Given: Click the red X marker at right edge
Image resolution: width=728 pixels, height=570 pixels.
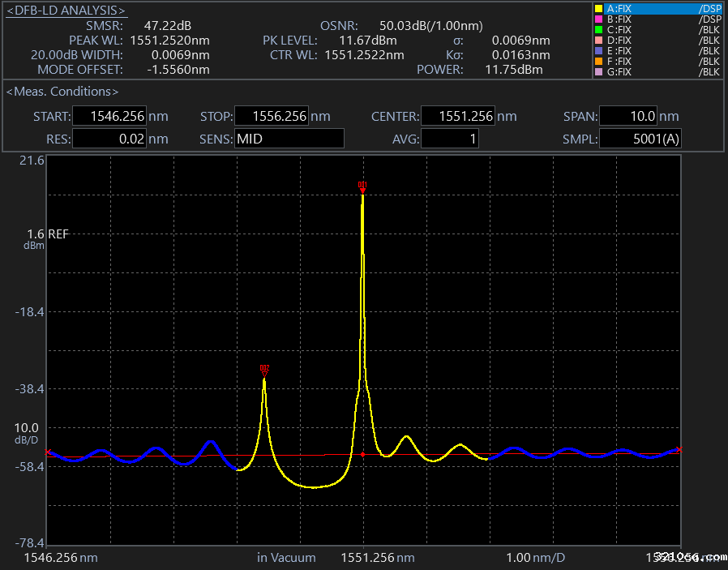Looking at the screenshot, I should click(679, 449).
